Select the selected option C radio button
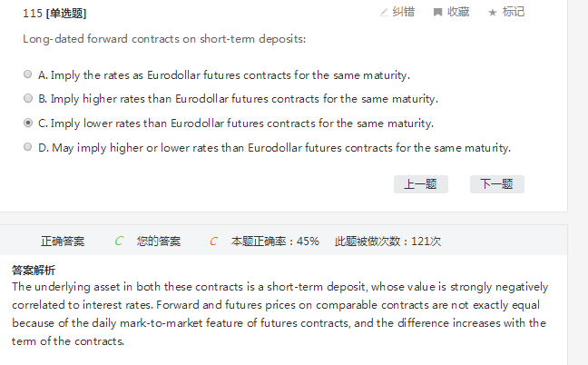Image resolution: width=588 pixels, height=365 pixels. tap(28, 123)
